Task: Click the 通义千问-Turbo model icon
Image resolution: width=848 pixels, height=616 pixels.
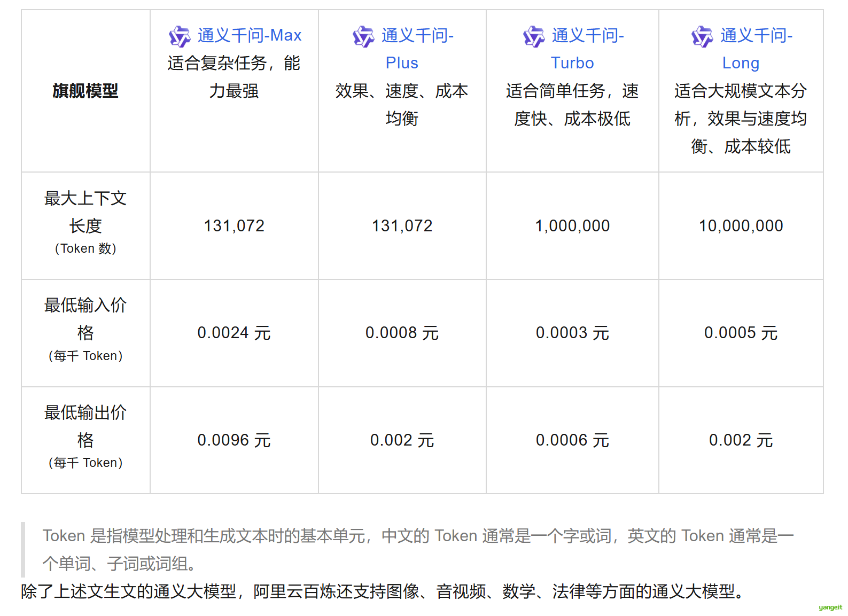Action: pos(534,36)
